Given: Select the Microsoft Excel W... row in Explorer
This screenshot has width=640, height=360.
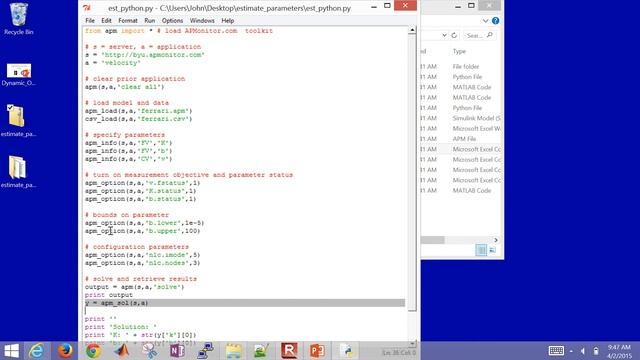Looking at the screenshot, I should [x=461, y=129].
